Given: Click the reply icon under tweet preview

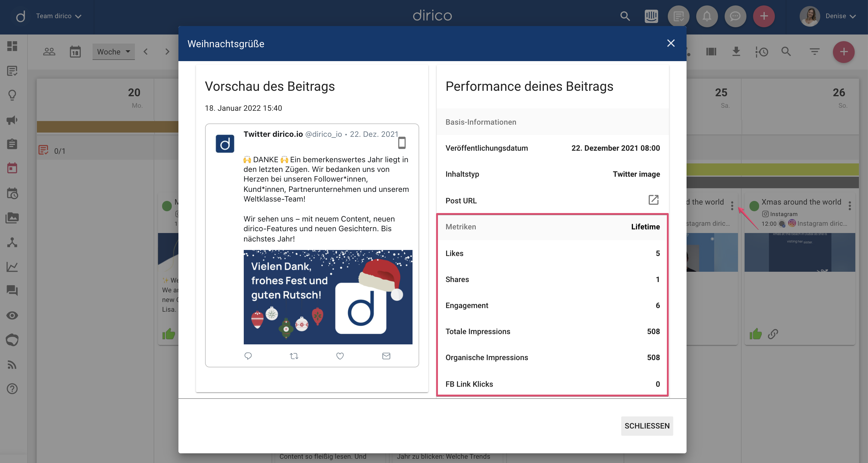Looking at the screenshot, I should pyautogui.click(x=248, y=356).
